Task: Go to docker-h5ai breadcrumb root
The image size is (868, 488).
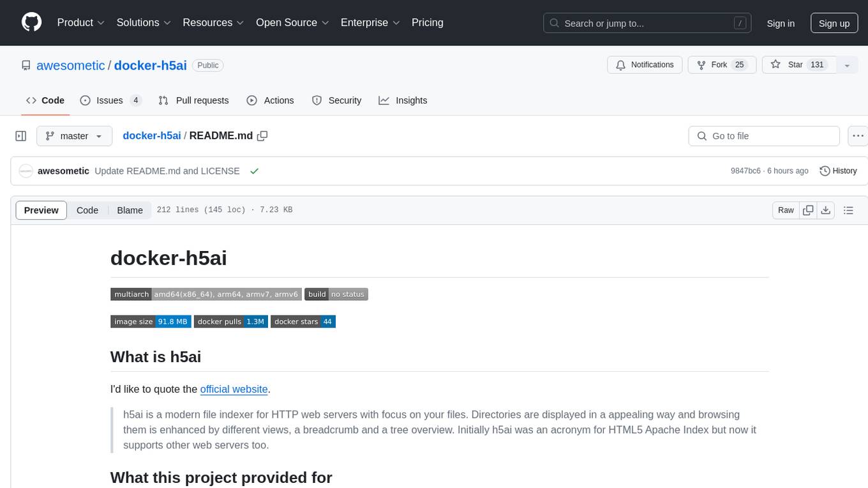Action: coord(152,136)
